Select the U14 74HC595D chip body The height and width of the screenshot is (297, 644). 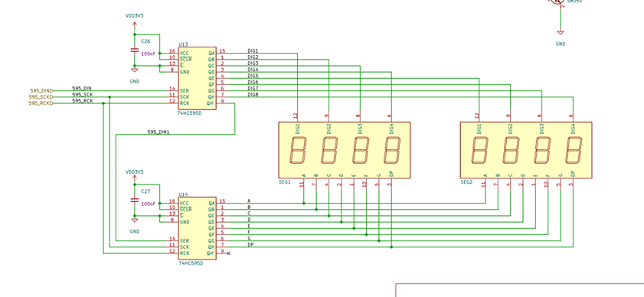[197, 228]
